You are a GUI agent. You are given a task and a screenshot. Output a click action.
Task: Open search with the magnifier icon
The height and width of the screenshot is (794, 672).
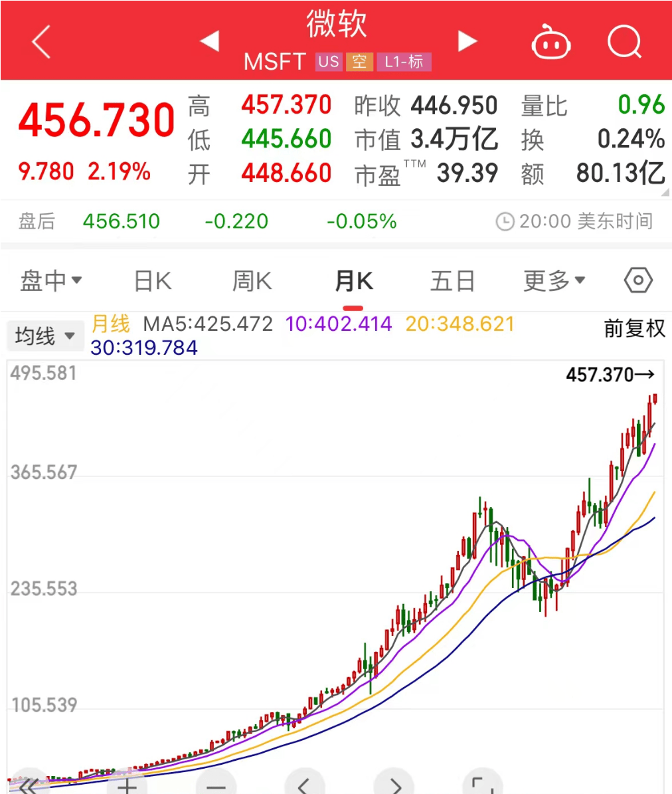point(625,41)
